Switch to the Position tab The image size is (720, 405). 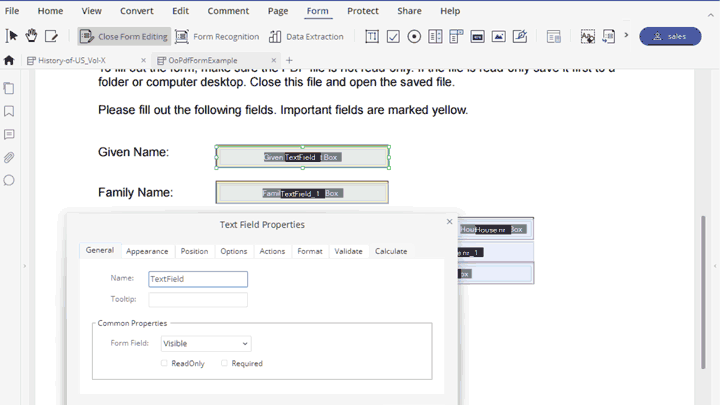click(x=194, y=251)
